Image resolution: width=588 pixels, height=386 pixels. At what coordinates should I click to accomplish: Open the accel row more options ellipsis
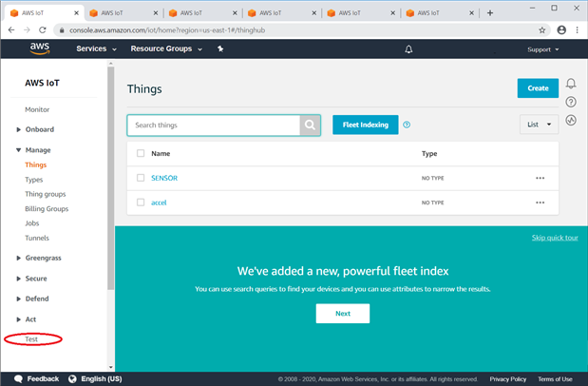[x=540, y=203]
